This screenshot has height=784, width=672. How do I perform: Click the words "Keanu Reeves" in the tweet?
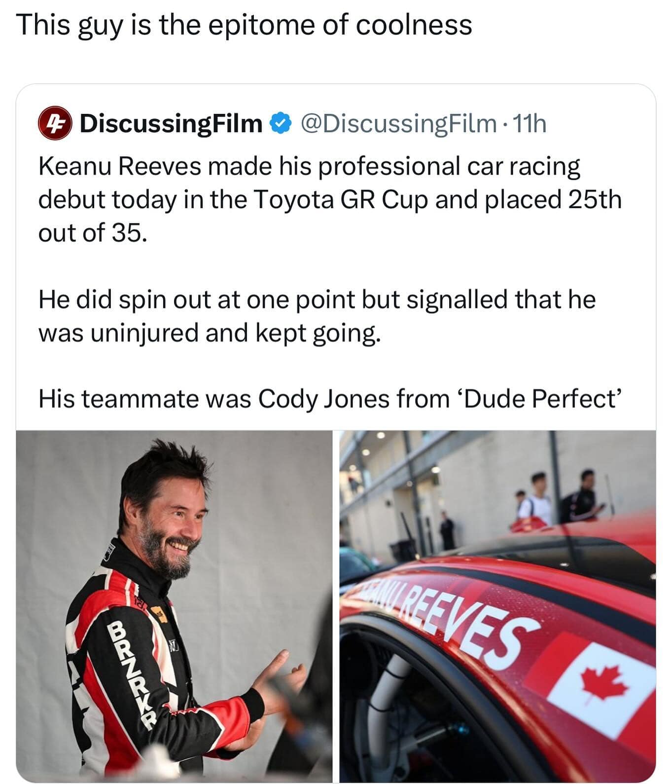(x=120, y=166)
